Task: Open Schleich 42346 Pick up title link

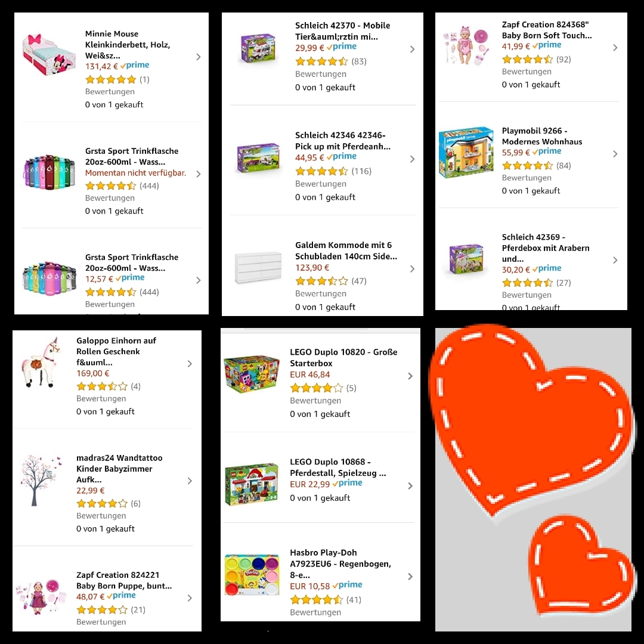Action: pos(342,141)
